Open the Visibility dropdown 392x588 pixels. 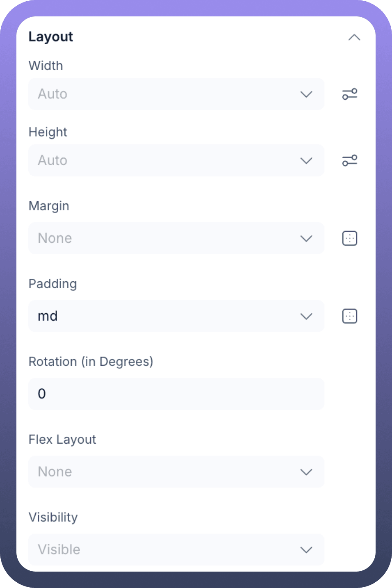176,550
